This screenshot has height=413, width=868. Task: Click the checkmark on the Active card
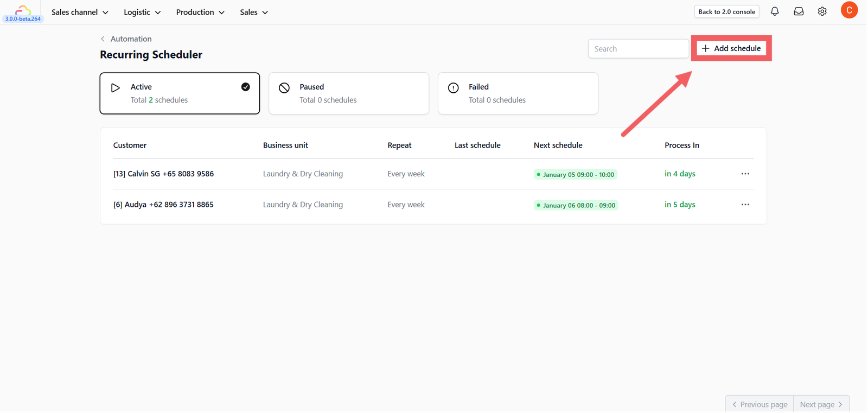(246, 87)
